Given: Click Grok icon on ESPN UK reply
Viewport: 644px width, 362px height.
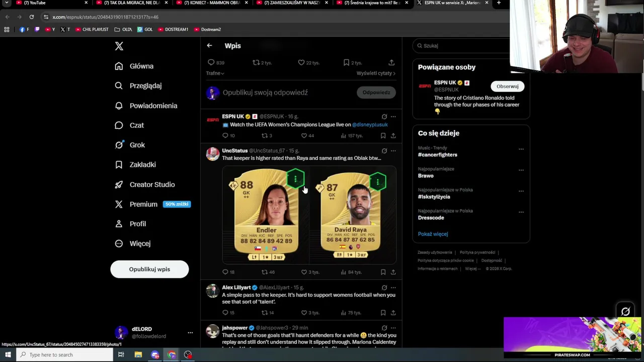Looking at the screenshot, I should (384, 116).
